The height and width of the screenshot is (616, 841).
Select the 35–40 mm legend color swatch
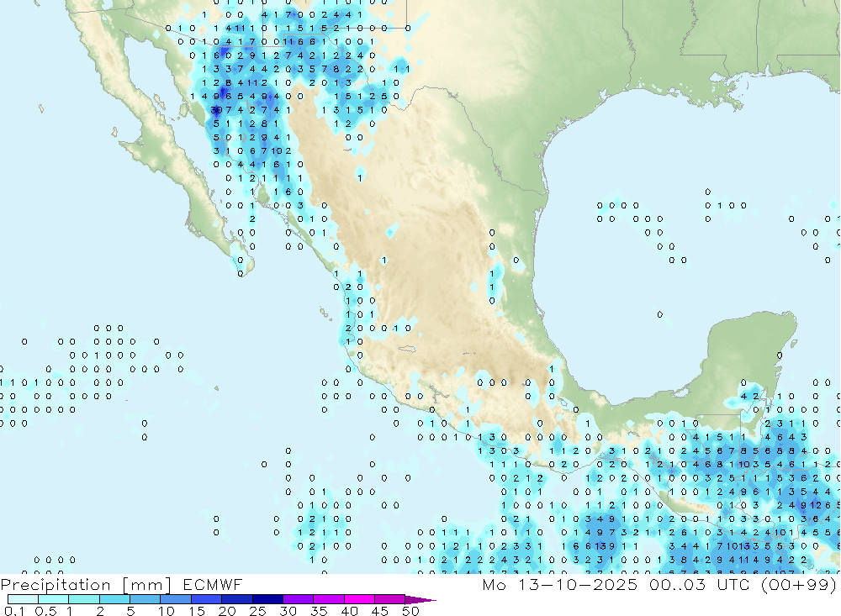(329, 599)
